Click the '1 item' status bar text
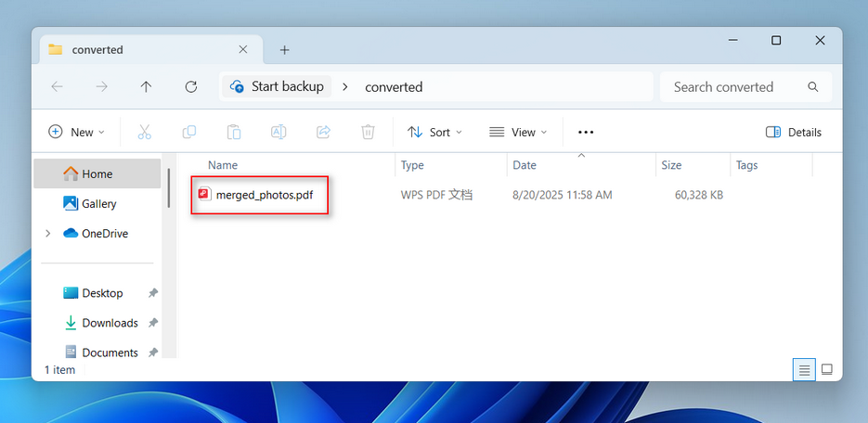 pyautogui.click(x=59, y=370)
